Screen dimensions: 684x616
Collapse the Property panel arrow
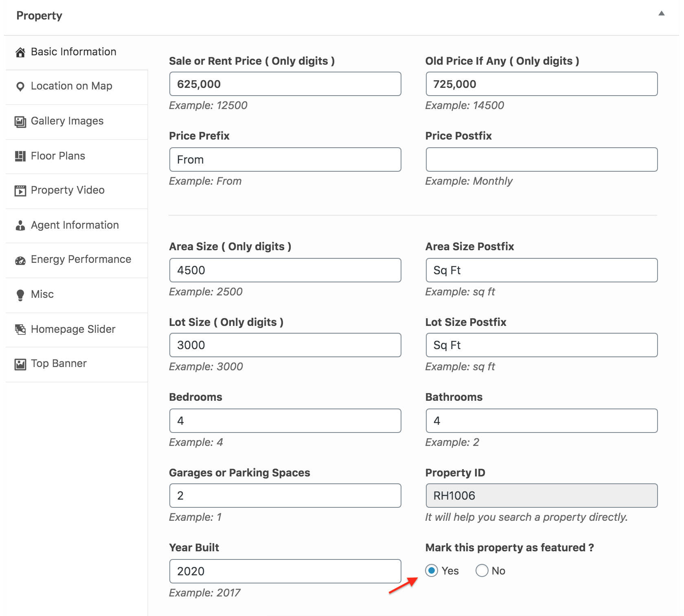662,13
